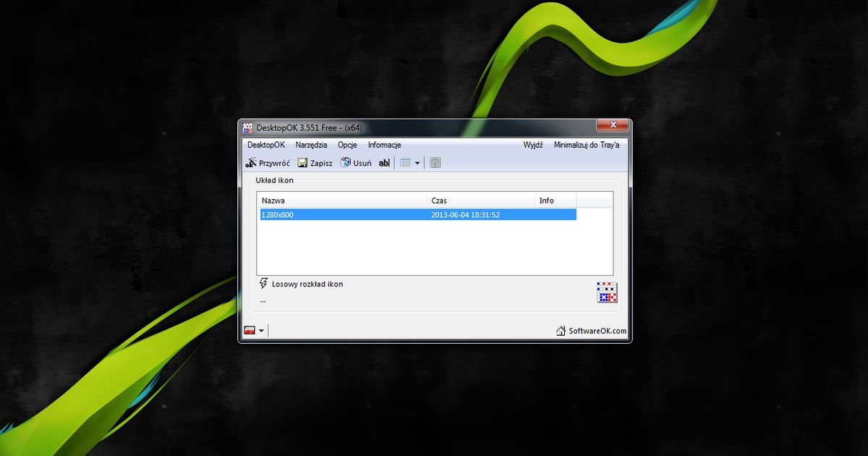Click the three dots status text

tap(263, 300)
